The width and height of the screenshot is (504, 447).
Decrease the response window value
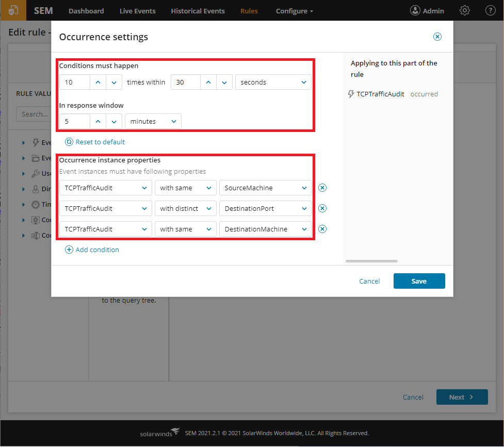point(114,122)
